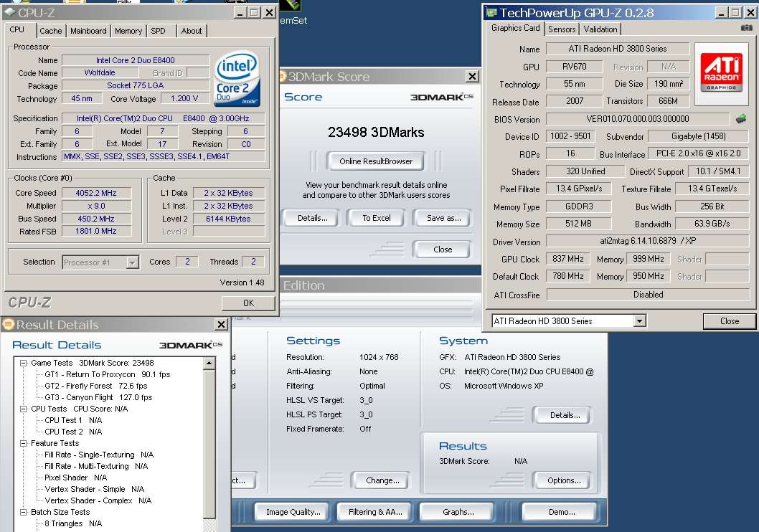Open the Validation tab in GPU-Z
Screen dimensions: 759x532
tap(600, 29)
